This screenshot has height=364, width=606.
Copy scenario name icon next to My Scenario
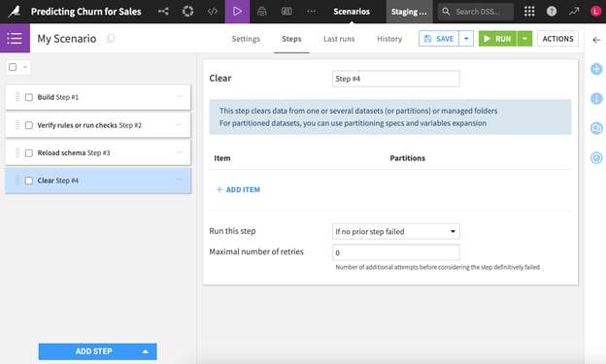point(111,38)
